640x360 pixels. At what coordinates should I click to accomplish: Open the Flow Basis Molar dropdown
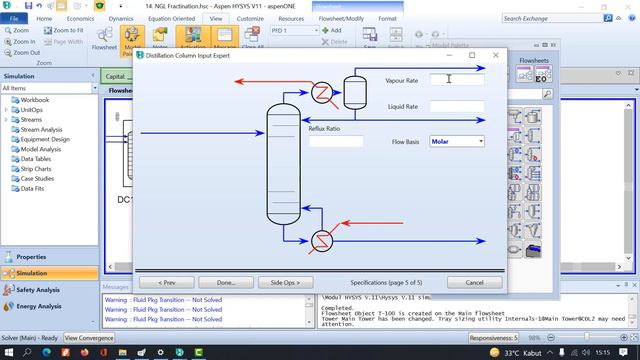pyautogui.click(x=481, y=141)
